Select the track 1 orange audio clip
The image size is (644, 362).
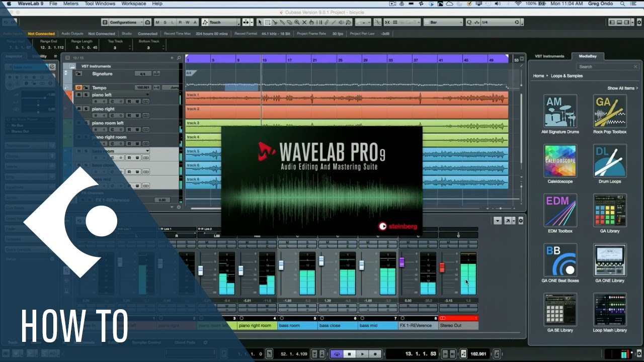pos(347,98)
